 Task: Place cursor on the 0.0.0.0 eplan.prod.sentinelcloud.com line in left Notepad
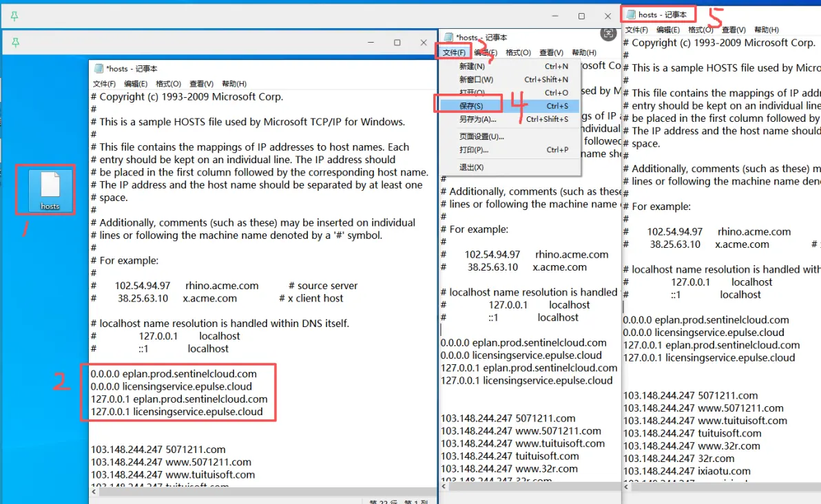(174, 374)
